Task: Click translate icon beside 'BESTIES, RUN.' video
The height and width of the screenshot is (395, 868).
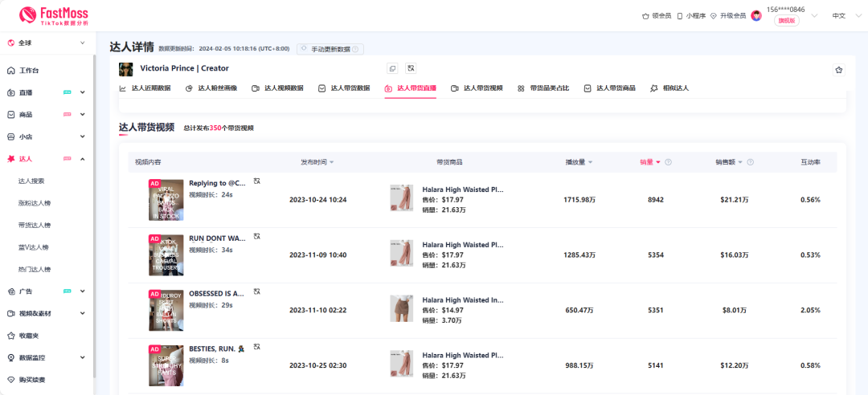Action: coord(257,348)
